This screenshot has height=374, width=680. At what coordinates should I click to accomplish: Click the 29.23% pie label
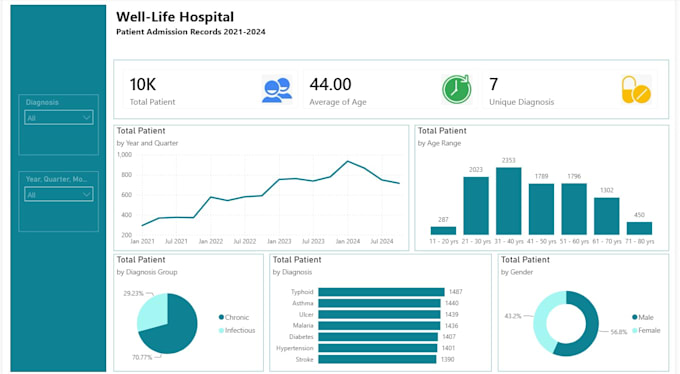pos(134,293)
